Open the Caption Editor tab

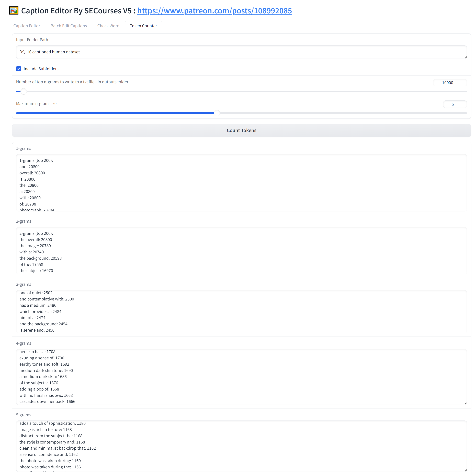tap(27, 26)
